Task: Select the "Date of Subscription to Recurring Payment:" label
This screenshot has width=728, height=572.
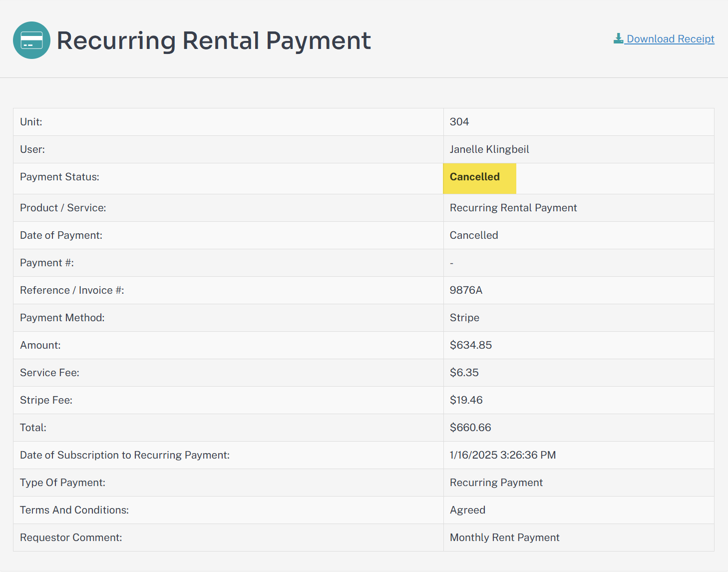Action: [x=125, y=455]
